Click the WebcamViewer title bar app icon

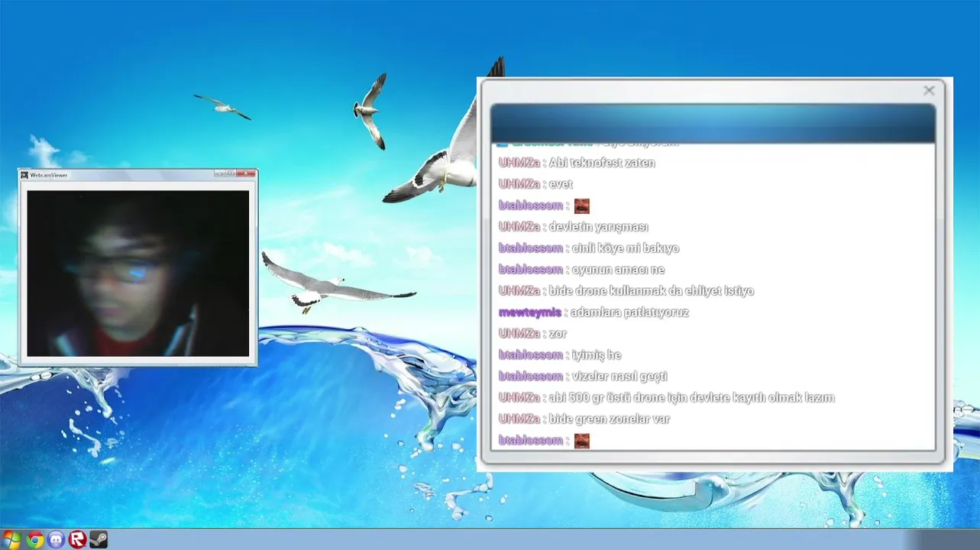(24, 175)
